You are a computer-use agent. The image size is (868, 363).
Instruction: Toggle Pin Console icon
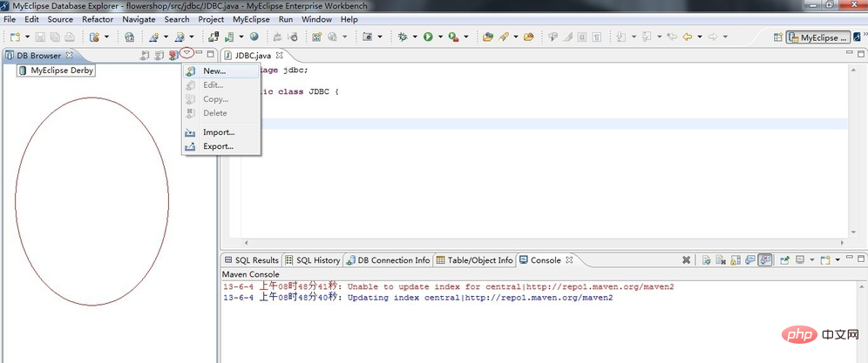(784, 259)
